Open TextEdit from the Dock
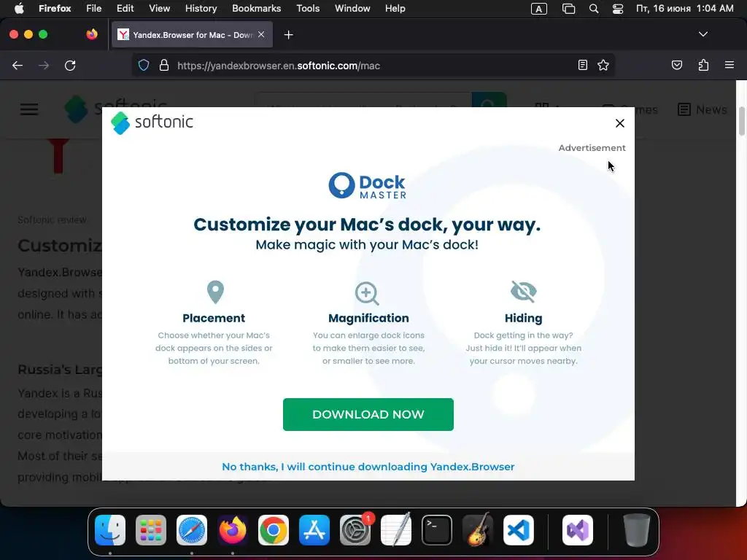 (x=396, y=530)
